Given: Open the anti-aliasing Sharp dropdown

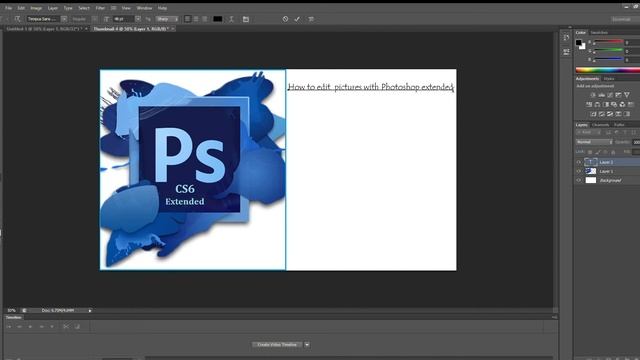Looking at the screenshot, I should pos(167,19).
